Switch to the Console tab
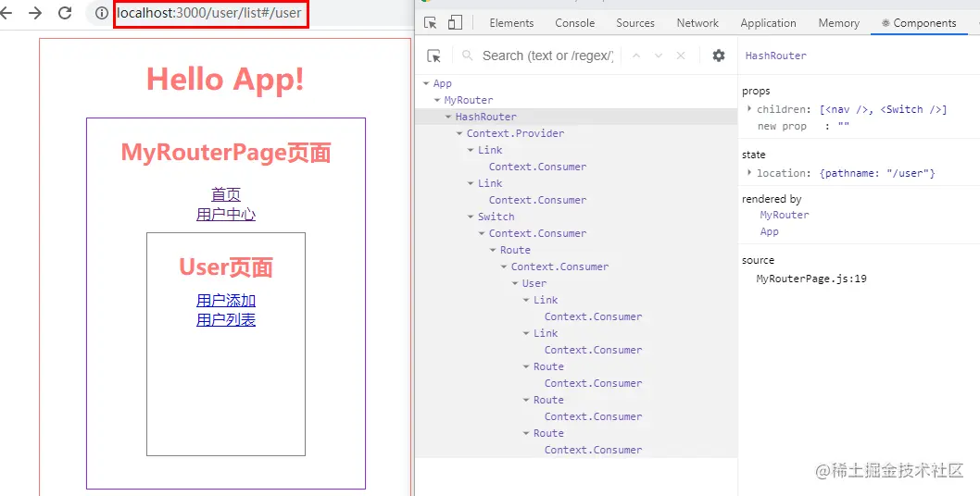This screenshot has width=980, height=496. [574, 23]
